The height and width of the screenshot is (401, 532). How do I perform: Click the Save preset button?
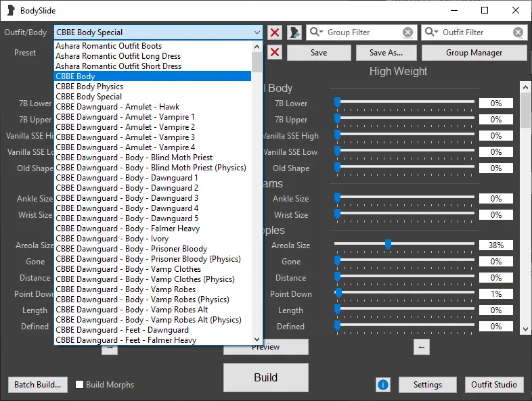[319, 53]
